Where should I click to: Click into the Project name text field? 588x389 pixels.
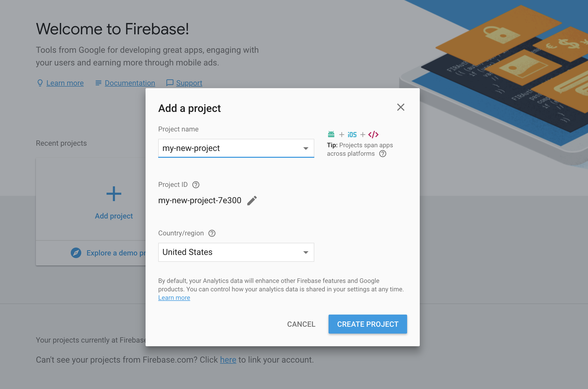coord(229,148)
